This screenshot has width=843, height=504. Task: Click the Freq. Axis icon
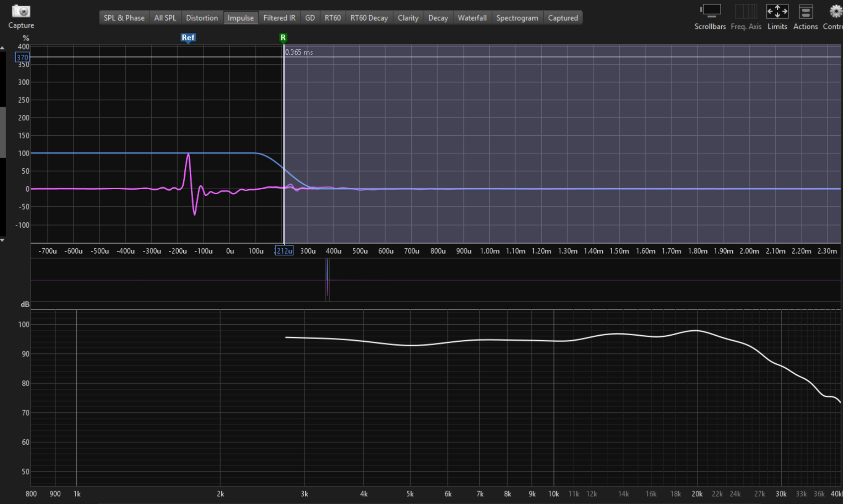(x=746, y=11)
